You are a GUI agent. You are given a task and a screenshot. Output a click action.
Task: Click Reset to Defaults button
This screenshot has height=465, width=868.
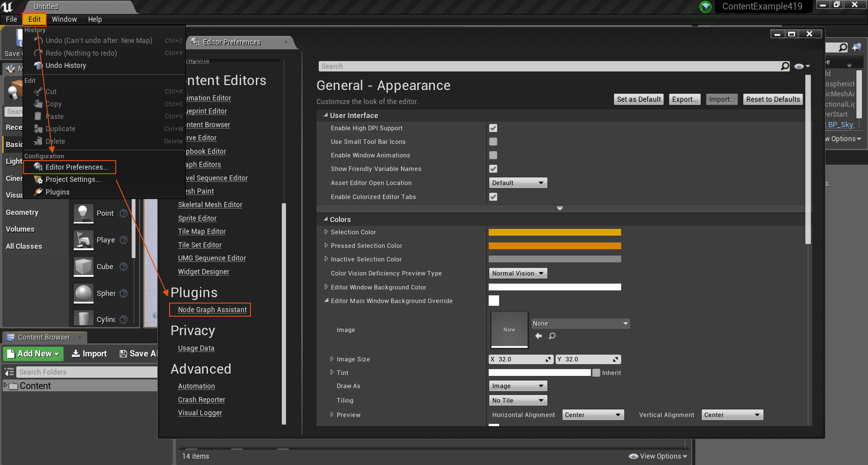[773, 99]
